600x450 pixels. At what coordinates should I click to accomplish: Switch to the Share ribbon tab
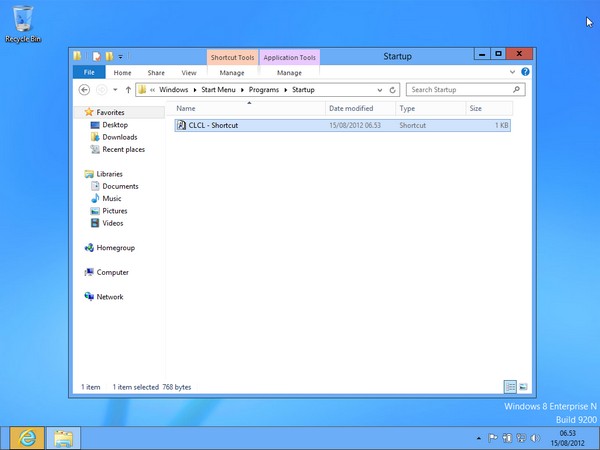156,73
